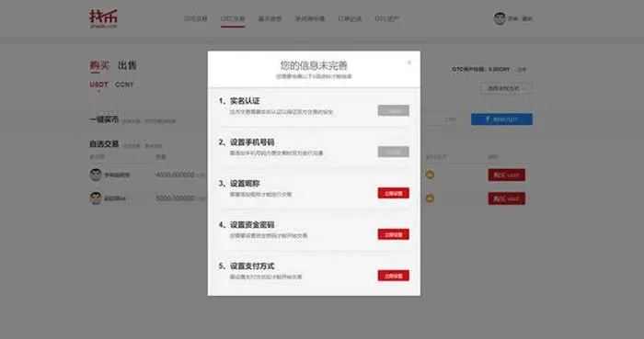The image size is (644, 339).
Task: Click the 设置支付方式 heading in the dialog
Action: [x=252, y=266]
